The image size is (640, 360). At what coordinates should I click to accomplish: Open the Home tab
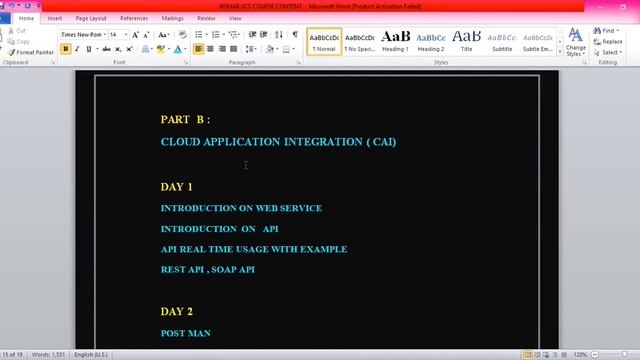[26, 18]
